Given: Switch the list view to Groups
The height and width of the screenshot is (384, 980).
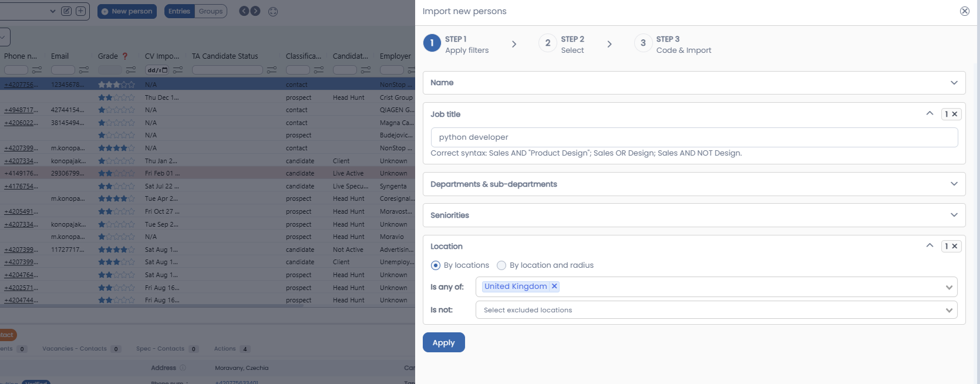Looking at the screenshot, I should (210, 11).
